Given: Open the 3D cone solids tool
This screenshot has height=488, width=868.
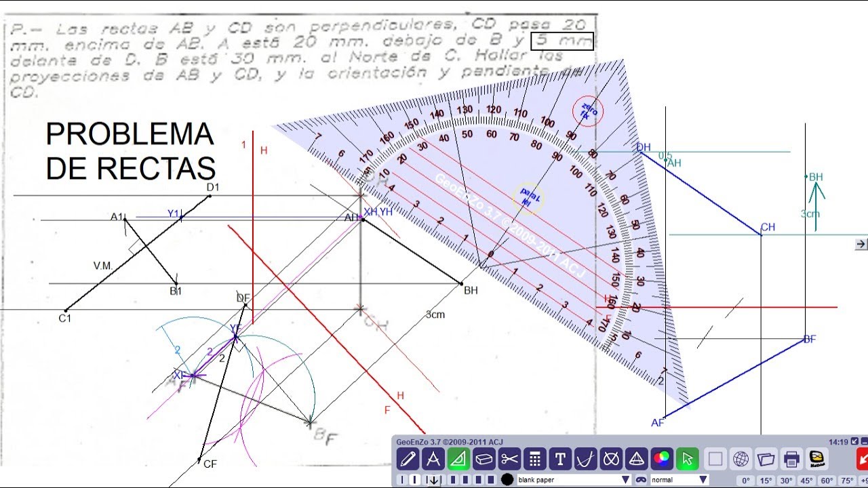Looking at the screenshot, I should pos(637,459).
